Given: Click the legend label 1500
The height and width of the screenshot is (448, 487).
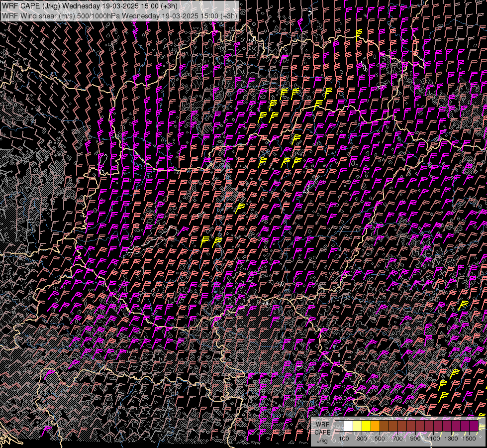Looking at the screenshot, I should [469, 439].
